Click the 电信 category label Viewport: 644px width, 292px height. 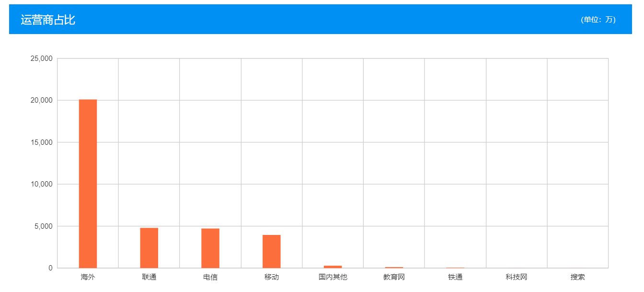(210, 277)
